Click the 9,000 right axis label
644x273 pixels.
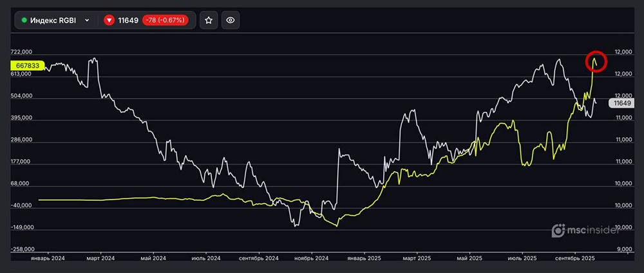click(x=623, y=250)
